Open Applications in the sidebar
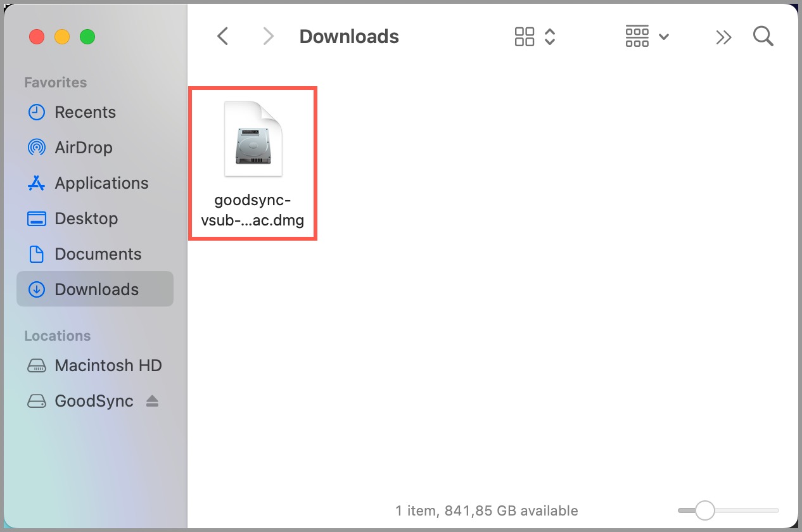Image resolution: width=802 pixels, height=532 pixels. [95, 183]
